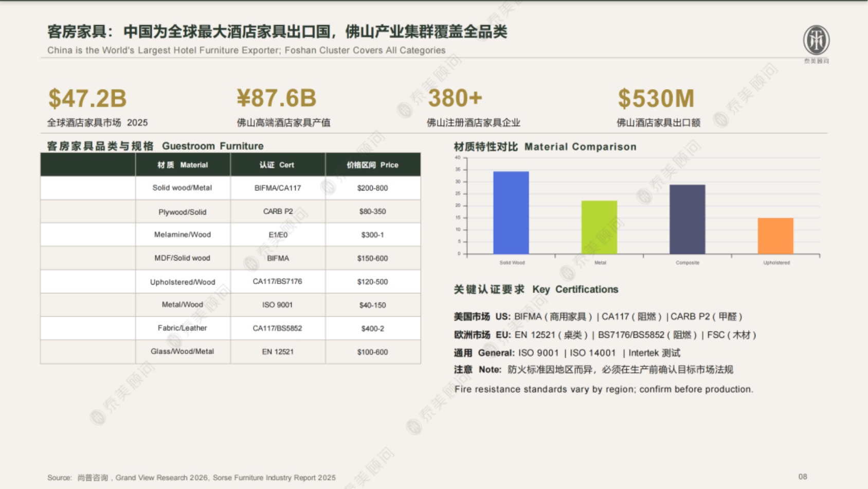Click the 材质 Material column header
This screenshot has height=489, width=868.
tap(183, 165)
